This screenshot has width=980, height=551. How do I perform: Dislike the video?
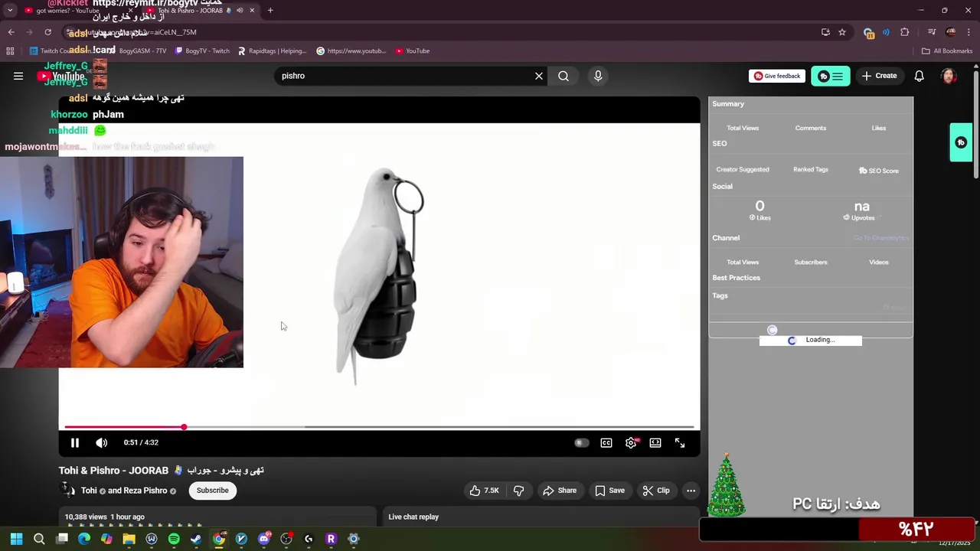coord(518,491)
